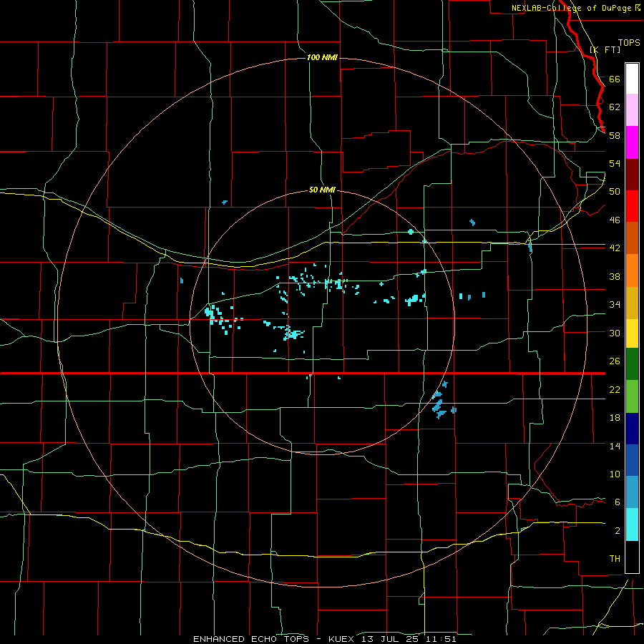Viewport: 644px width, 644px height.
Task: Click the "50" legend value on the scale
Action: [x=615, y=191]
